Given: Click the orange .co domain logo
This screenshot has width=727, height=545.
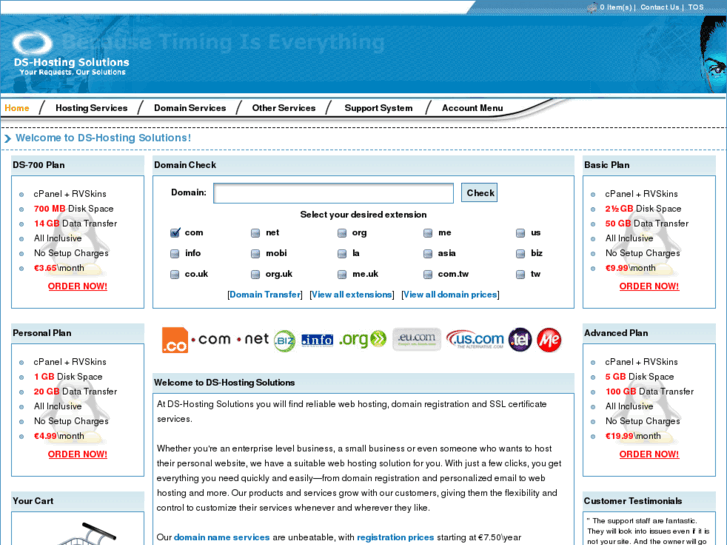Looking at the screenshot, I should click(x=175, y=340).
